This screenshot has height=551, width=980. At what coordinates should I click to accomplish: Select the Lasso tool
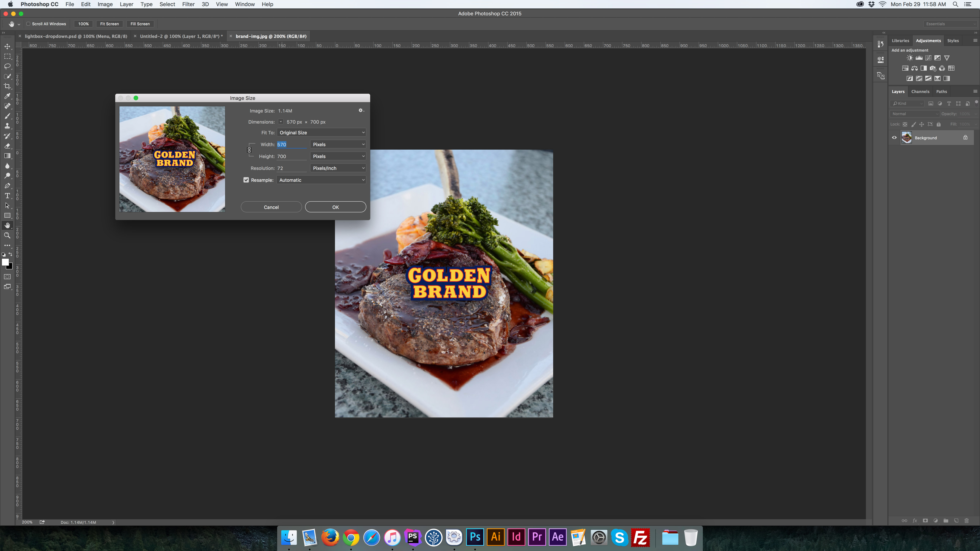(x=7, y=66)
